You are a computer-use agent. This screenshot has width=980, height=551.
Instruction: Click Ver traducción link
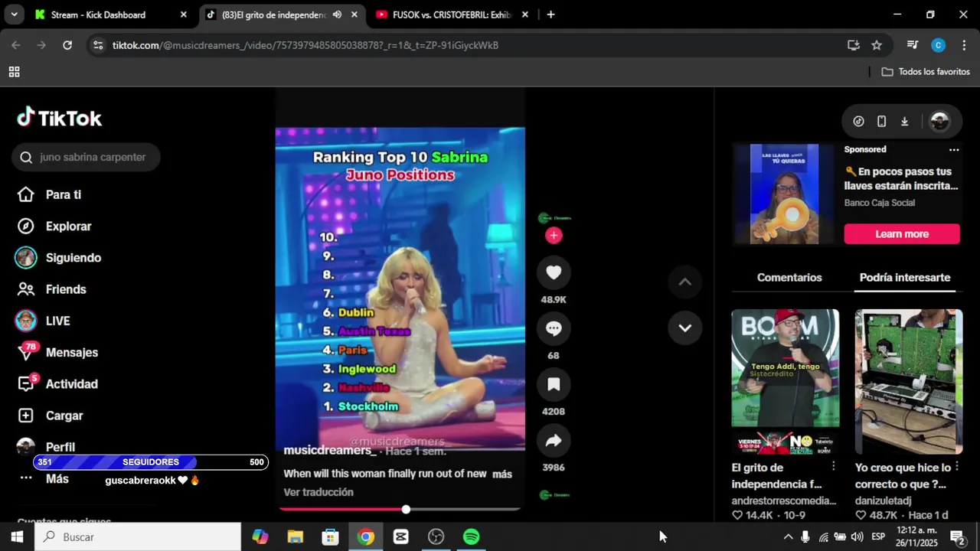pos(318,492)
